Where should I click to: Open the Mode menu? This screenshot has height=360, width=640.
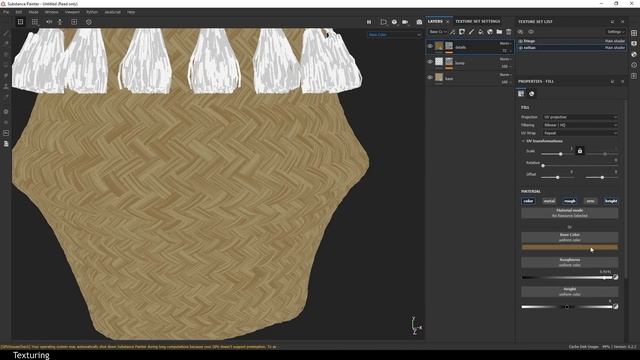pyautogui.click(x=33, y=12)
